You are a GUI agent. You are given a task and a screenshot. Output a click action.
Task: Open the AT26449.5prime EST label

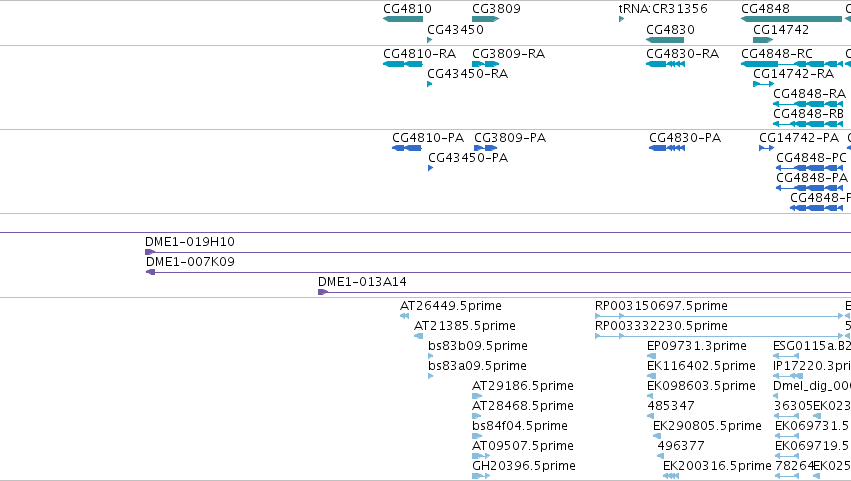click(x=450, y=306)
